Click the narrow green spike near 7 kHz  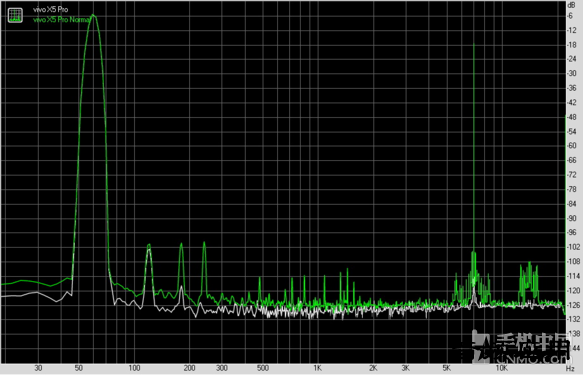coord(474,149)
